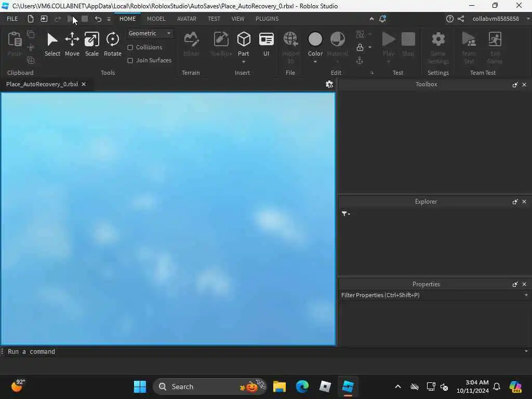This screenshot has width=532, height=399.
Task: Insert a new Part
Action: [x=244, y=44]
